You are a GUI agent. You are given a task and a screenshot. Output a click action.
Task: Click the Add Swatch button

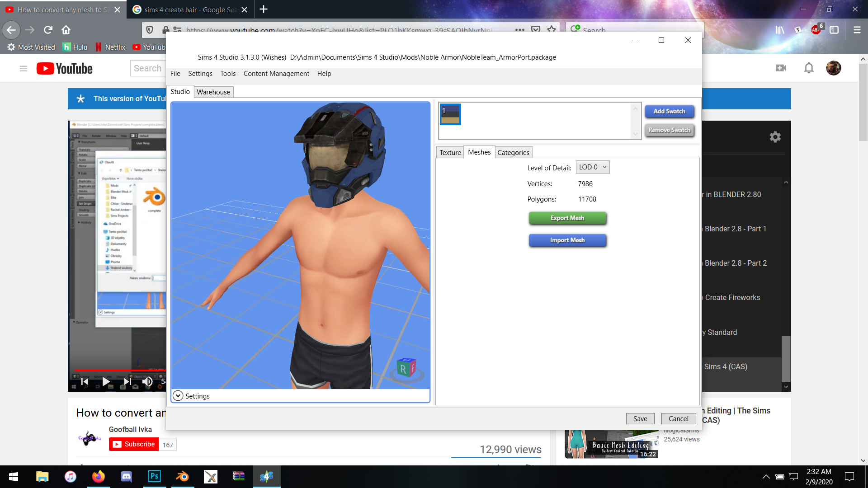pyautogui.click(x=669, y=111)
